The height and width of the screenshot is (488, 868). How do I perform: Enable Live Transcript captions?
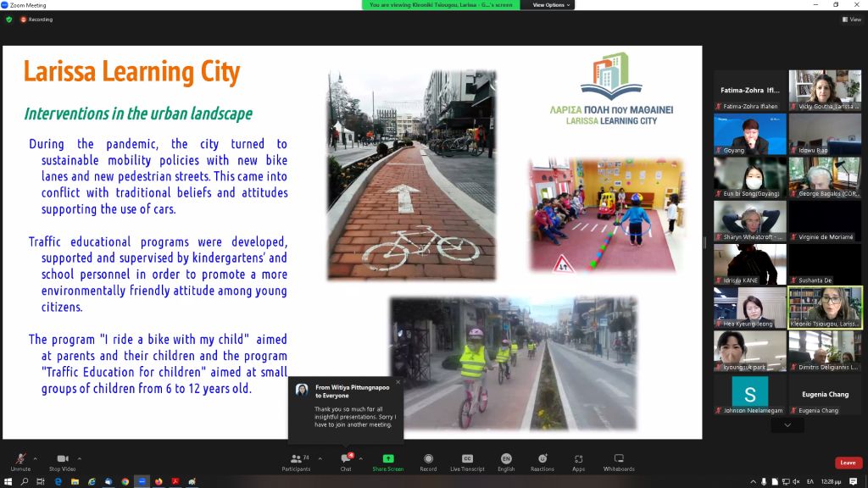467,459
